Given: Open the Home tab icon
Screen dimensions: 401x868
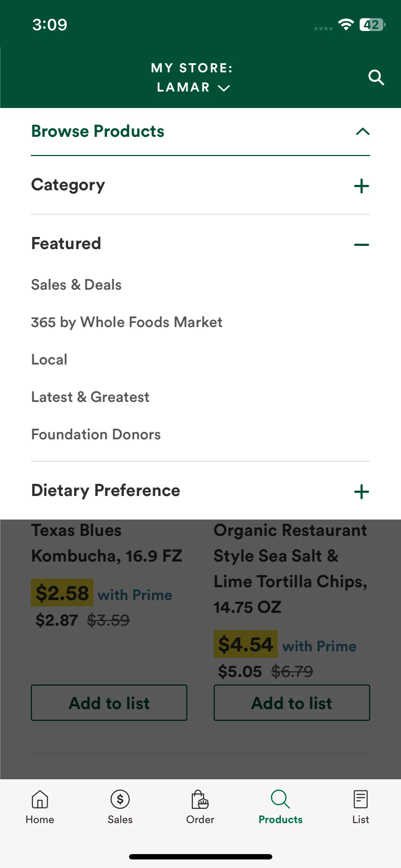Looking at the screenshot, I should coord(40,799).
